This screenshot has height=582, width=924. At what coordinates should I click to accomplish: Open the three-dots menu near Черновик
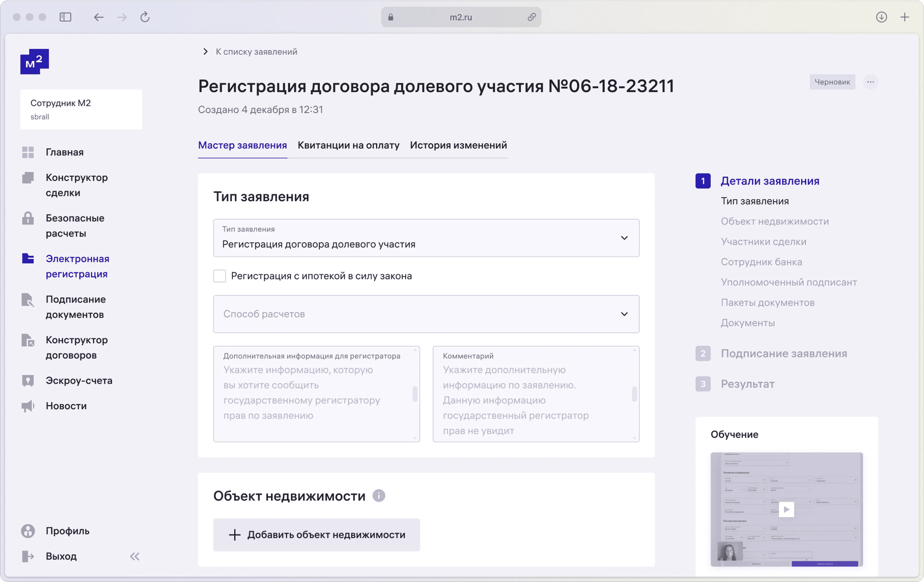click(870, 82)
